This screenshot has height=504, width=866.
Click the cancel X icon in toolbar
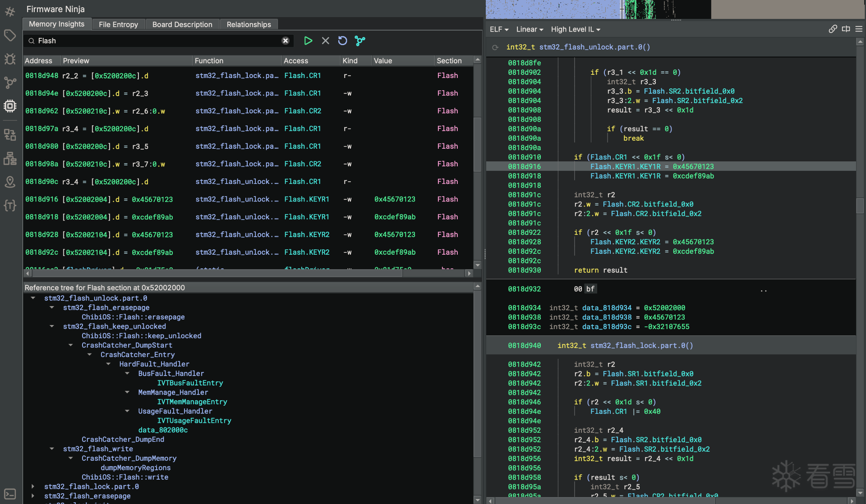click(325, 41)
